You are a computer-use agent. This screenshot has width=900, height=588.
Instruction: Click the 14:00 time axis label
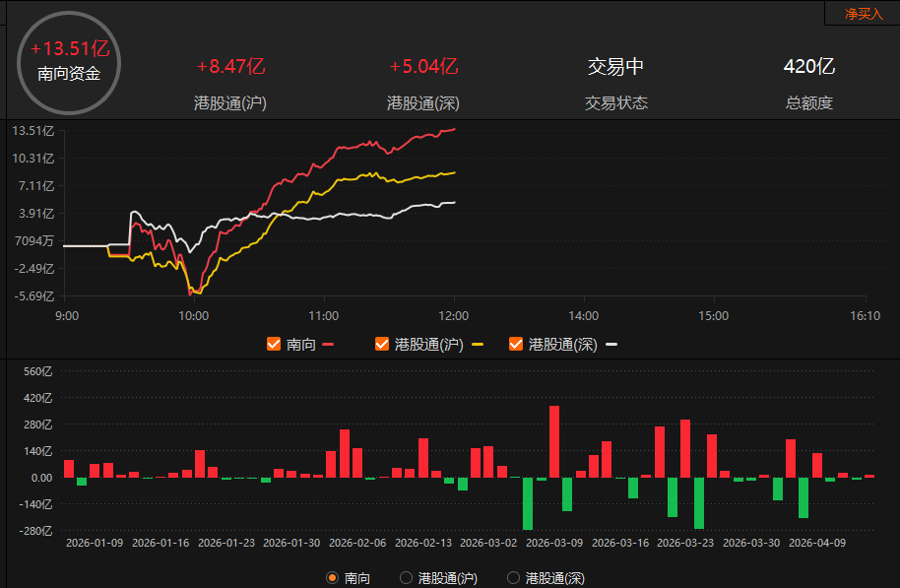click(584, 316)
